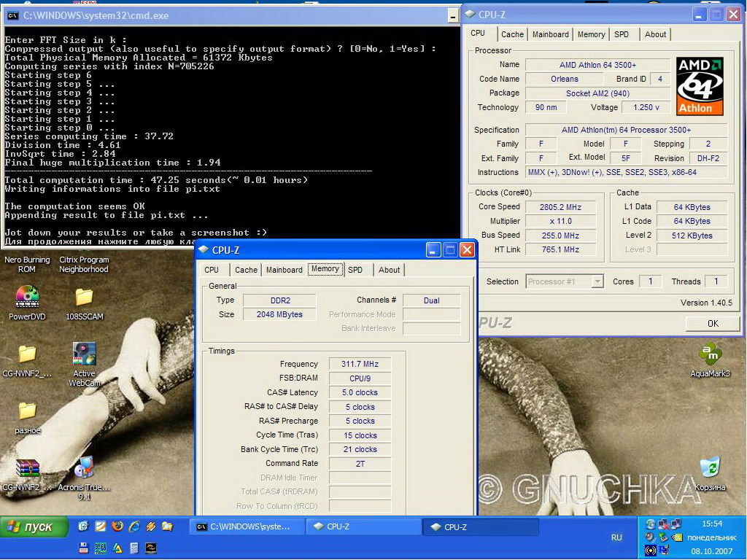Open the folder icon in quick launch

pos(167,526)
